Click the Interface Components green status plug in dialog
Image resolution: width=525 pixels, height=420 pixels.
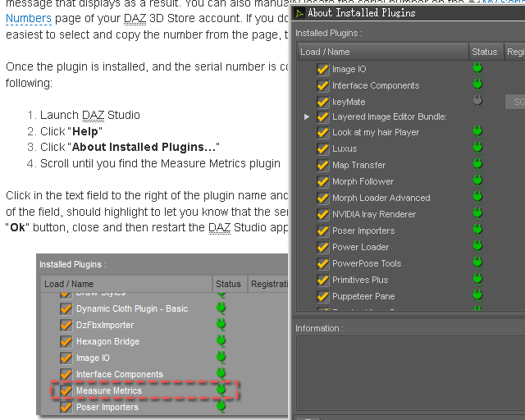point(477,84)
